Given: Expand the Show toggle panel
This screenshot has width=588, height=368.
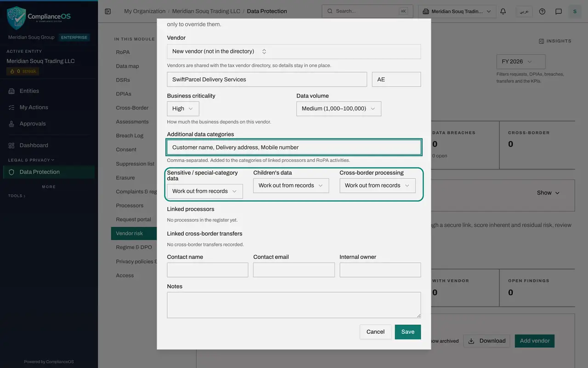Looking at the screenshot, I should pyautogui.click(x=548, y=193).
